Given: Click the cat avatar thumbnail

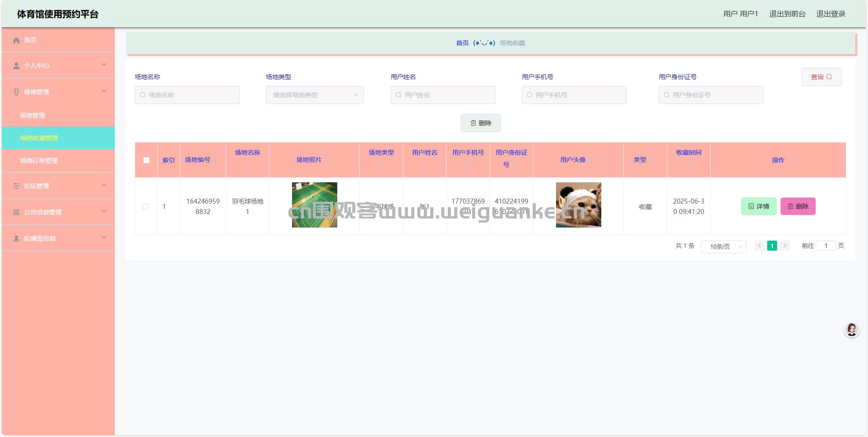Looking at the screenshot, I should [x=579, y=205].
